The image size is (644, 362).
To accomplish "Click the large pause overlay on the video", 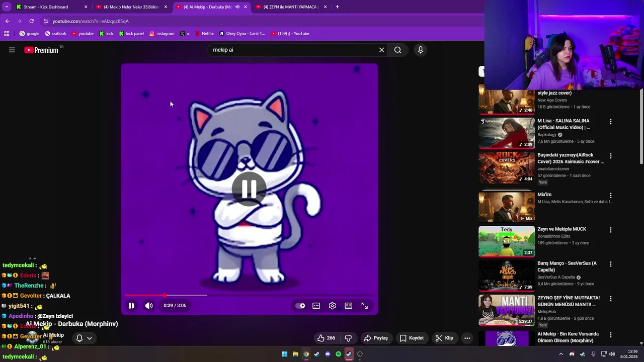I will 249,189.
